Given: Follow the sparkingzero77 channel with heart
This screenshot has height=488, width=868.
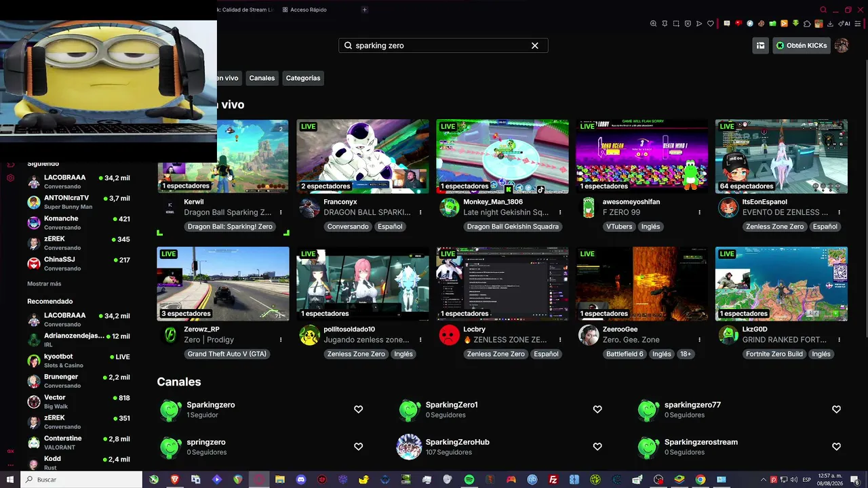Looking at the screenshot, I should [836, 409].
